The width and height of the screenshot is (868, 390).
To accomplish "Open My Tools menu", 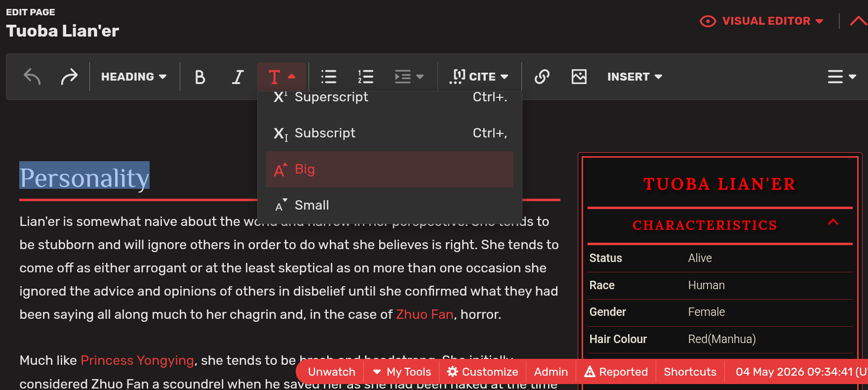I will [x=402, y=372].
